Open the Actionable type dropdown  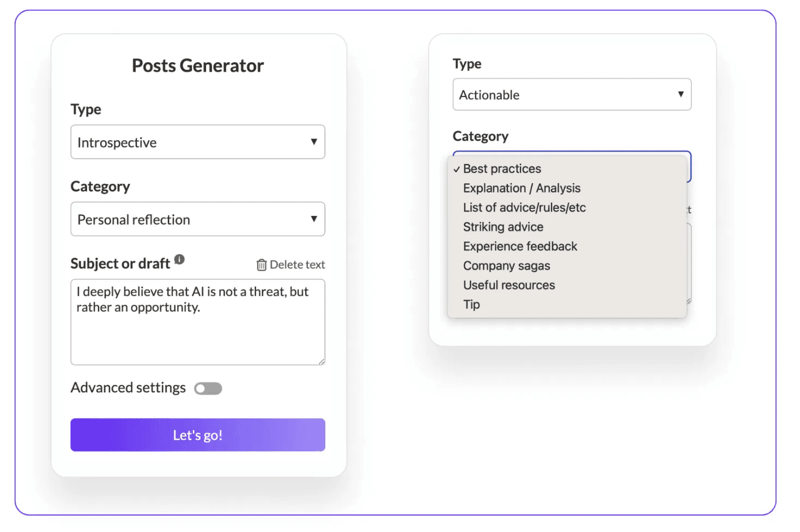(x=572, y=95)
